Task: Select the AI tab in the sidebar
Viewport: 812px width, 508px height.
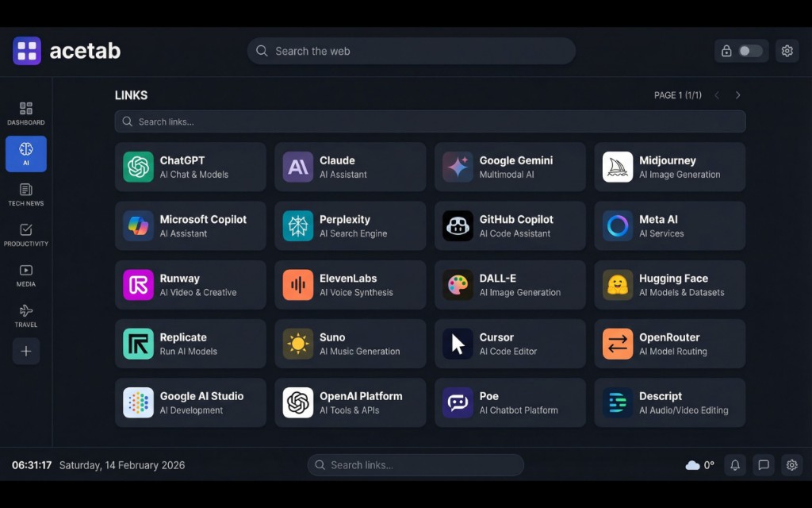Action: 25,154
